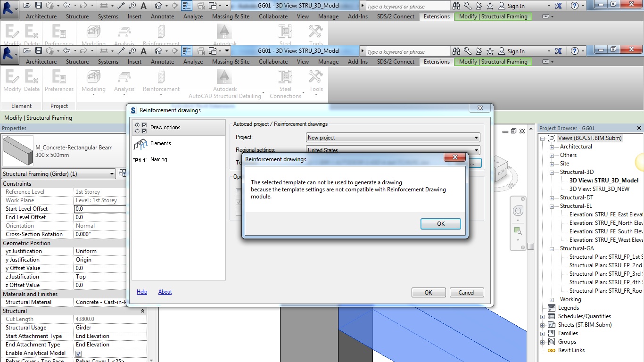Open Project Preferences in the Extensions ribbon
644x362 pixels.
[59, 83]
